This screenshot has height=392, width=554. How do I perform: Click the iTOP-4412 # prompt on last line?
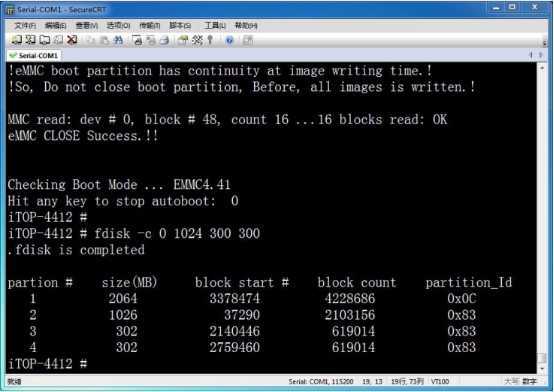click(47, 364)
